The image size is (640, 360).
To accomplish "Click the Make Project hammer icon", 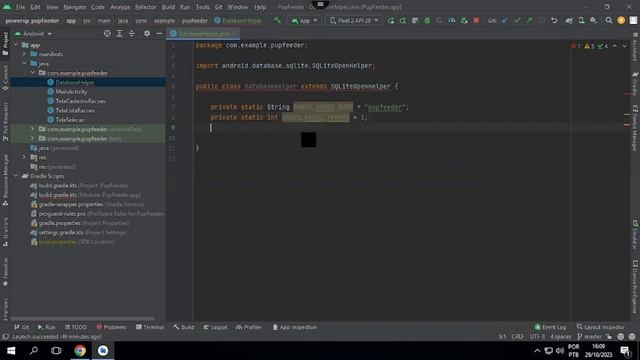I will [278, 20].
